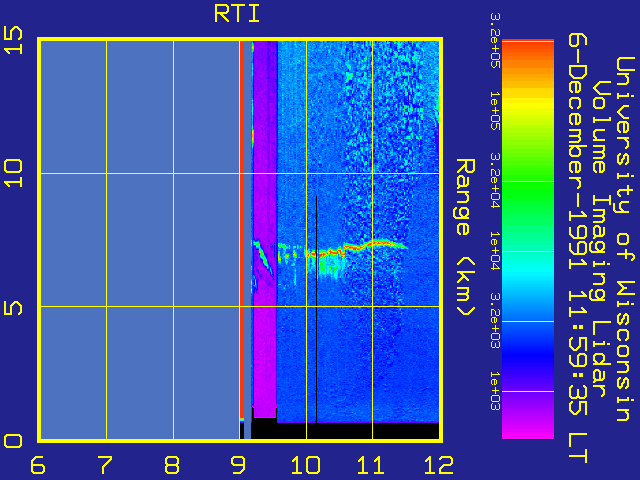The width and height of the screenshot is (640, 480).
Task: Click the colorbar label 3.2e+03
Action: point(495,321)
